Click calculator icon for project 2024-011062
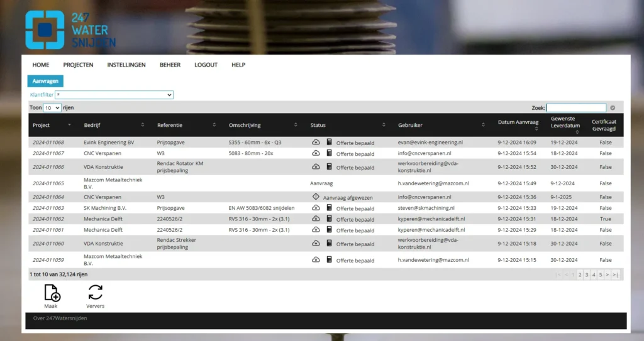The width and height of the screenshot is (644, 341). (x=329, y=219)
